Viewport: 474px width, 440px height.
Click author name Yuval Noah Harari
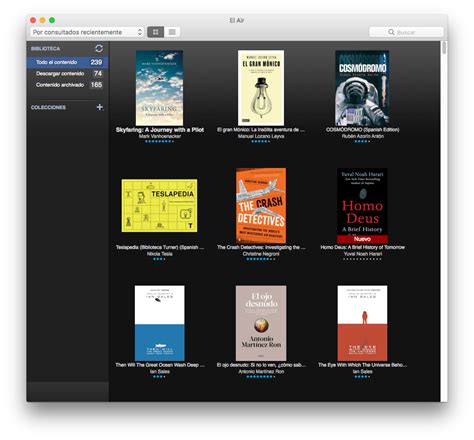click(362, 254)
